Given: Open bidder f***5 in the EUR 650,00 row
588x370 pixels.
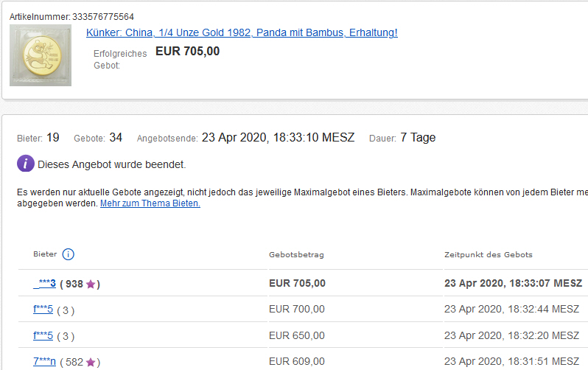Looking at the screenshot, I should point(43,335).
